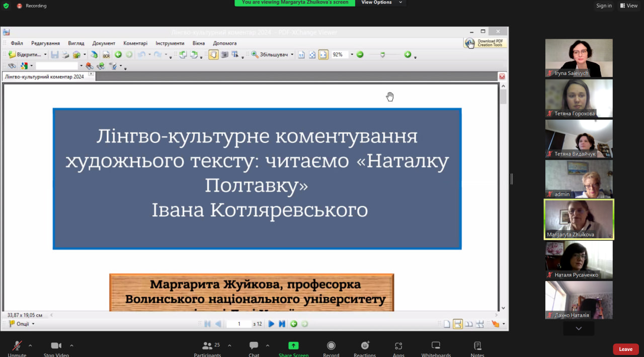644x357 pixels.
Task: Open the Інструменти menu
Action: pyautogui.click(x=170, y=43)
